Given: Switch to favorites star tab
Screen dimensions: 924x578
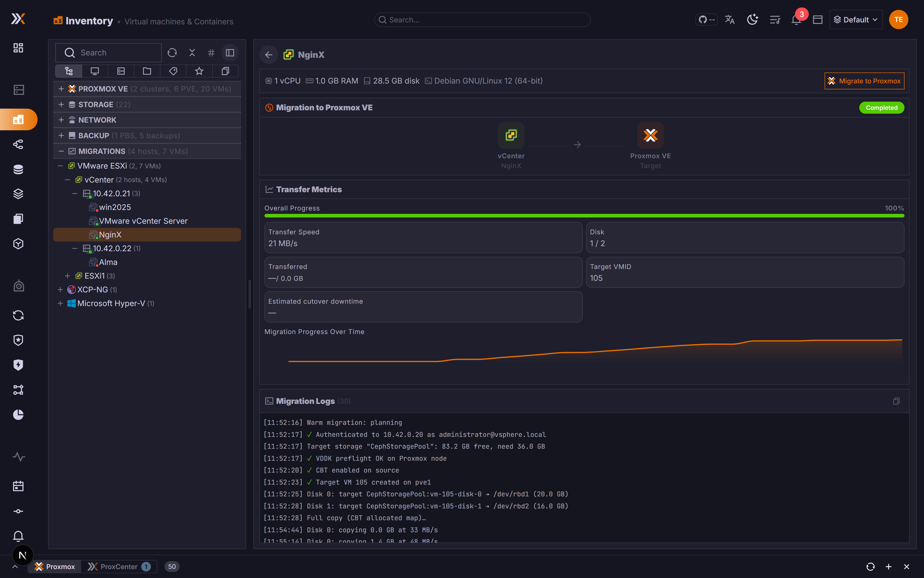Looking at the screenshot, I should point(199,71).
